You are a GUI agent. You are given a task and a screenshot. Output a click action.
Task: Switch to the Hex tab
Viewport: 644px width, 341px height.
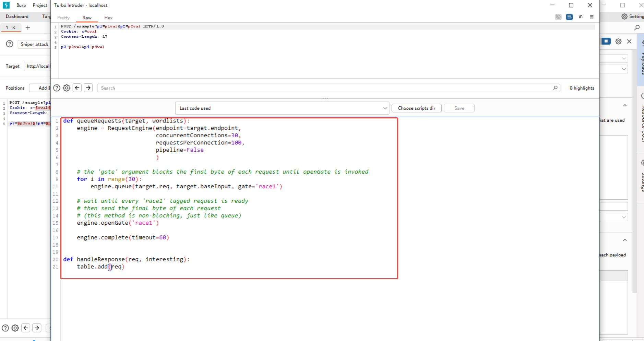point(108,18)
